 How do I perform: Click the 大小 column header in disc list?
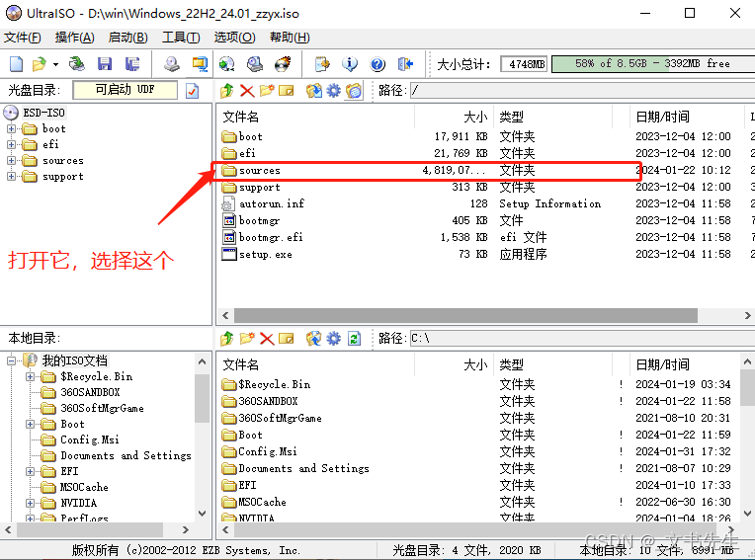454,117
